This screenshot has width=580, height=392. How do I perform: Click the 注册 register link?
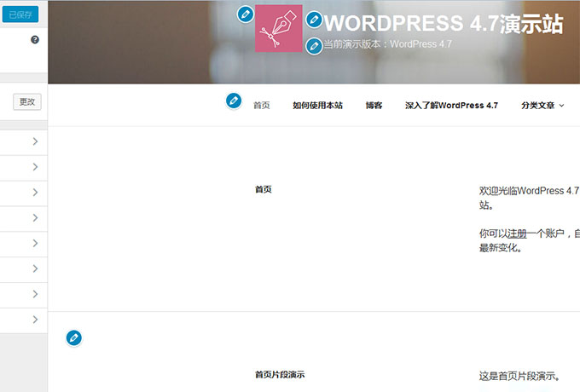pos(517,233)
